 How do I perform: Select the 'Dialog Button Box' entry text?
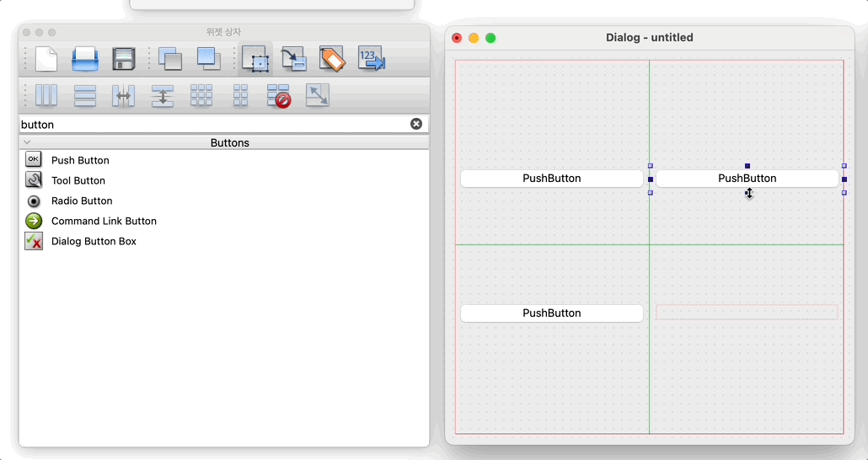pyautogui.click(x=94, y=241)
